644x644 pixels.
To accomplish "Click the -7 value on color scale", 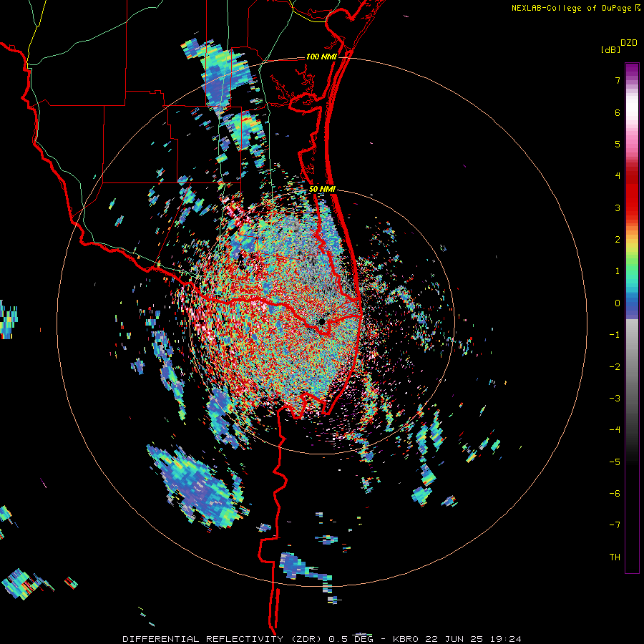I will (615, 525).
